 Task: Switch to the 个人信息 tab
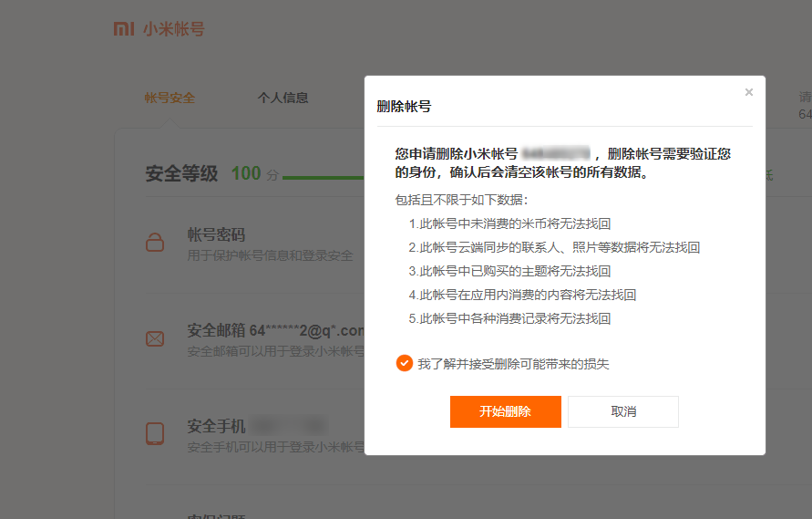283,98
